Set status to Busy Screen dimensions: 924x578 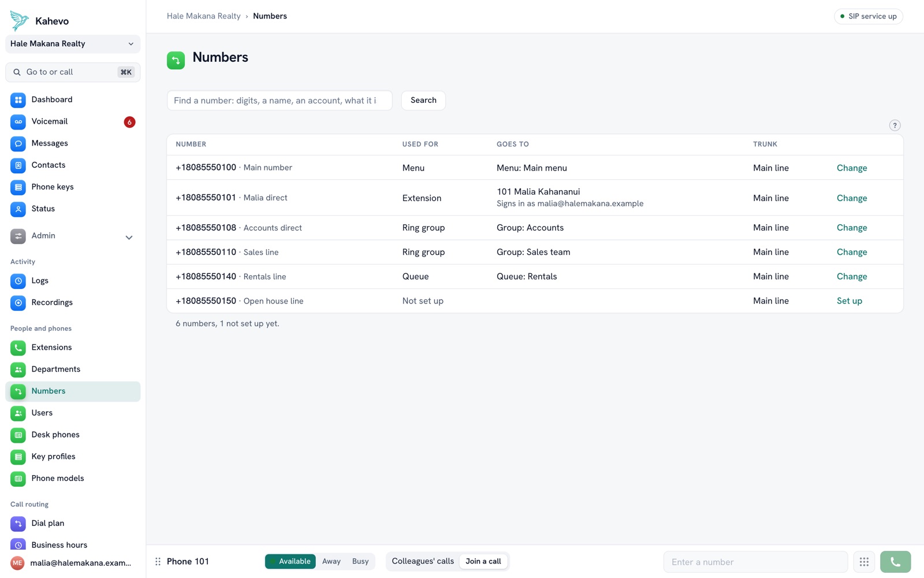tap(360, 561)
